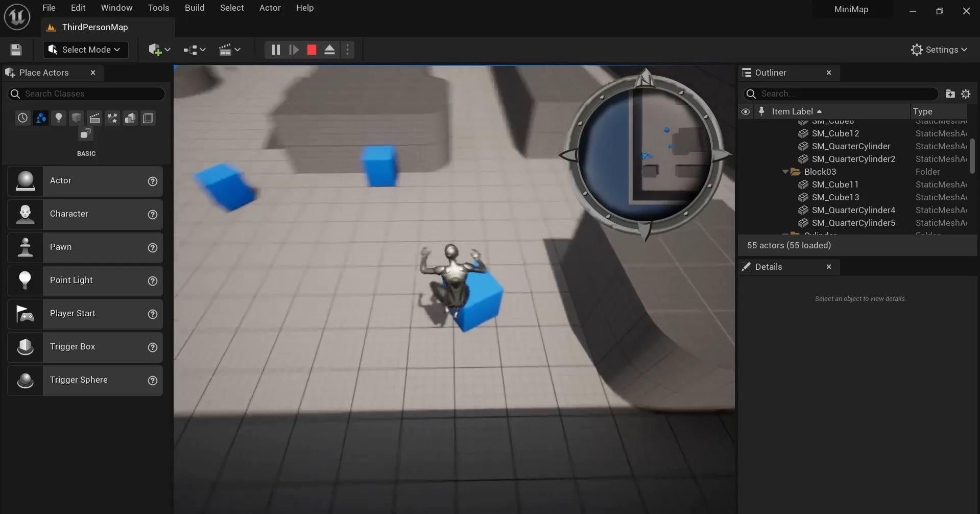Image resolution: width=980 pixels, height=514 pixels.
Task: Open help for the Character item
Action: click(x=152, y=214)
